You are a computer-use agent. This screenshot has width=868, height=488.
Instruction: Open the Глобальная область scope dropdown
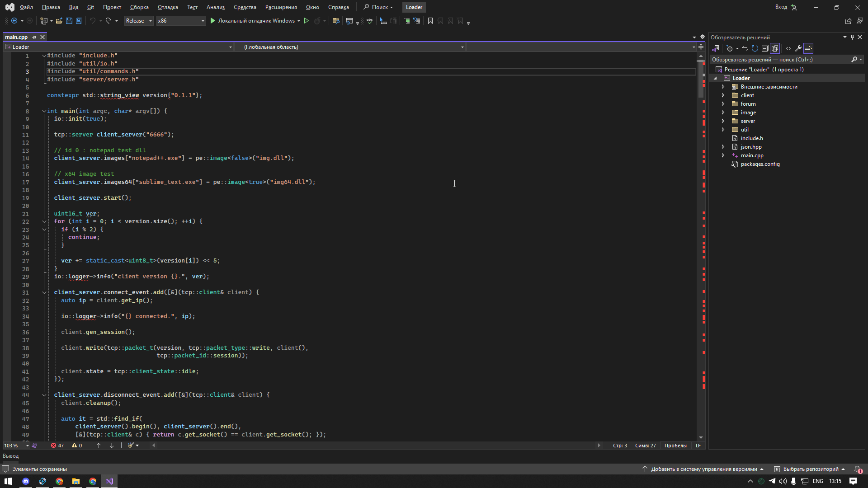(x=352, y=47)
